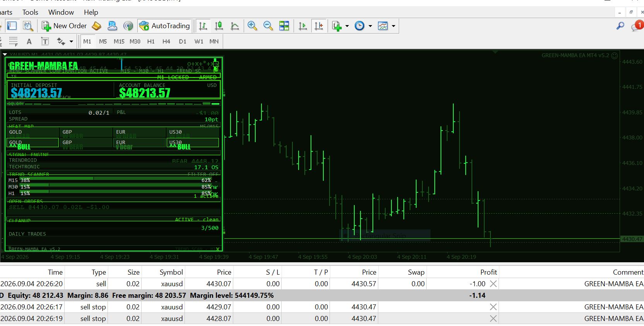Select the Arrows drawing tool
644x326 pixels.
click(x=61, y=41)
